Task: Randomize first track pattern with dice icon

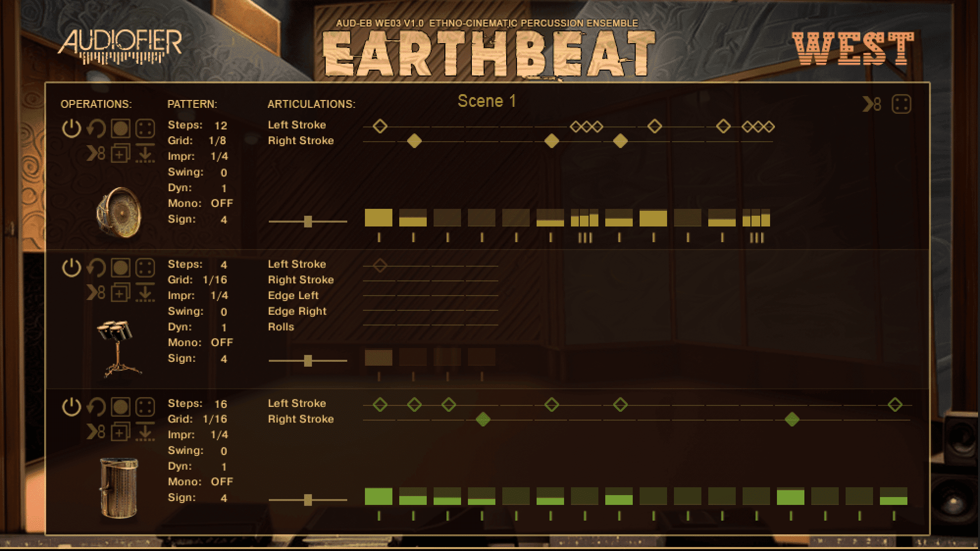Action: click(145, 129)
